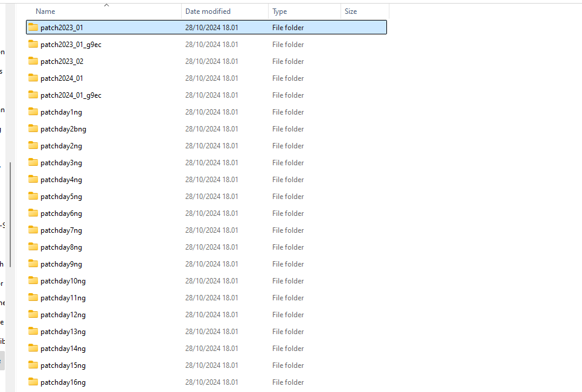
Task: Select the patchday11ng folder name
Action: coord(63,298)
